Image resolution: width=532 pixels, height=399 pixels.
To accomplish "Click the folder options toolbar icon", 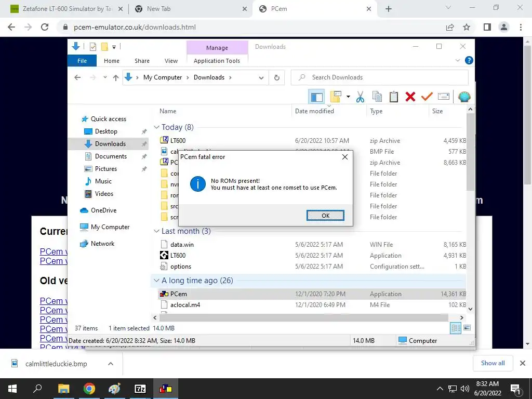I will (x=336, y=97).
